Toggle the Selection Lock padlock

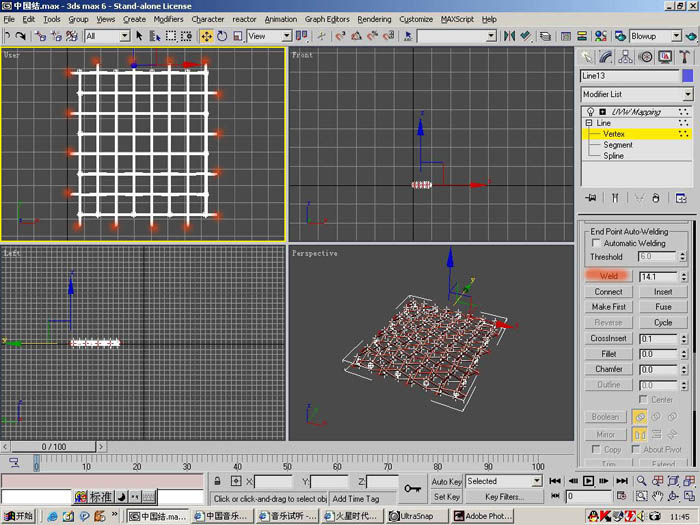point(217,481)
